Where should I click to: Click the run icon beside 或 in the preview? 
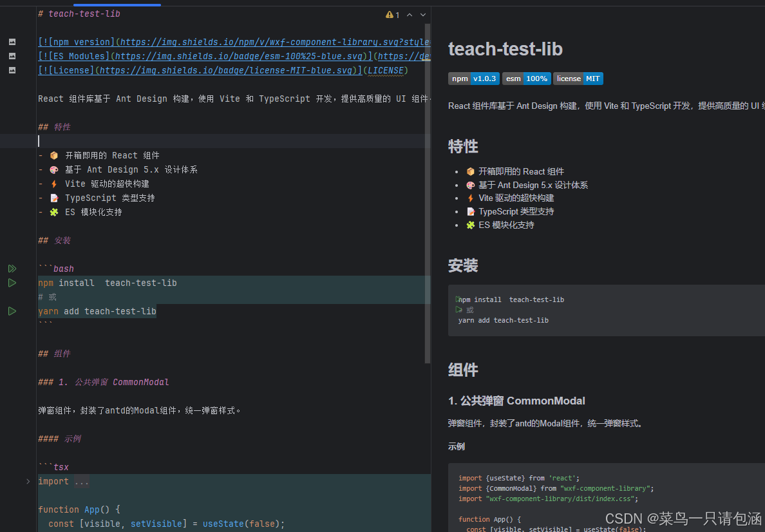point(458,309)
